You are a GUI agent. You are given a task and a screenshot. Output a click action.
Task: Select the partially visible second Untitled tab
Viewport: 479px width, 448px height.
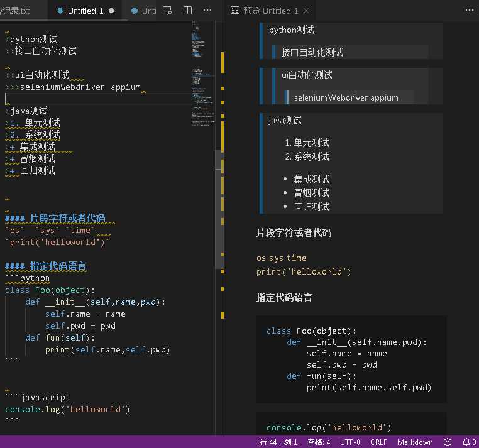143,11
